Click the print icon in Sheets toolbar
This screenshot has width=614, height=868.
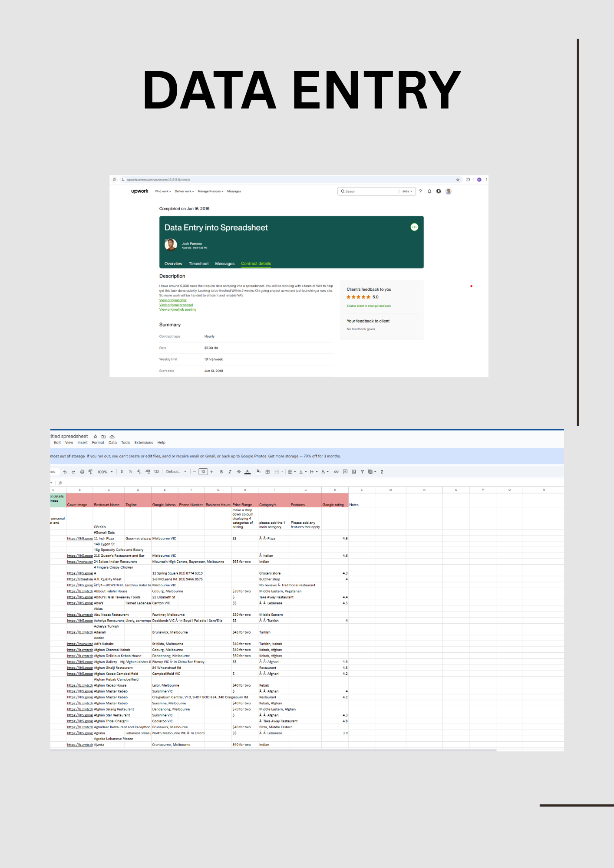(82, 472)
